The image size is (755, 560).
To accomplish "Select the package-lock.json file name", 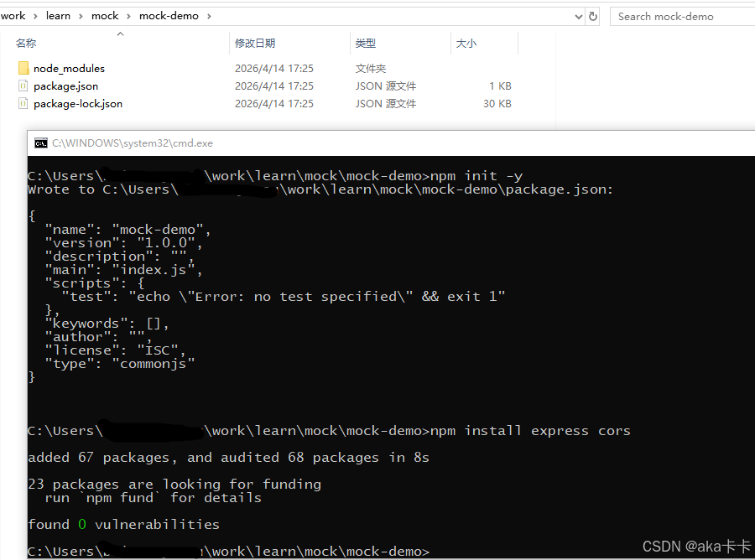I will coord(78,103).
